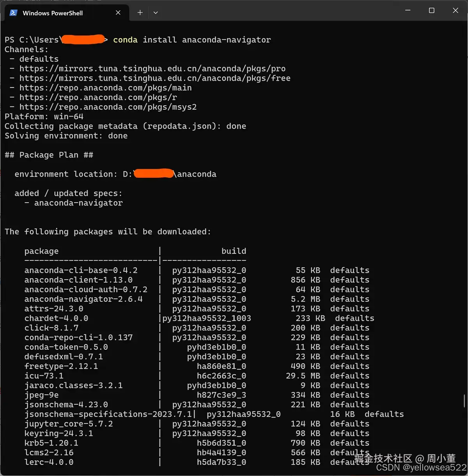Click 'Platform: win-64' line
Screen dimensions: 468x476
point(44,117)
